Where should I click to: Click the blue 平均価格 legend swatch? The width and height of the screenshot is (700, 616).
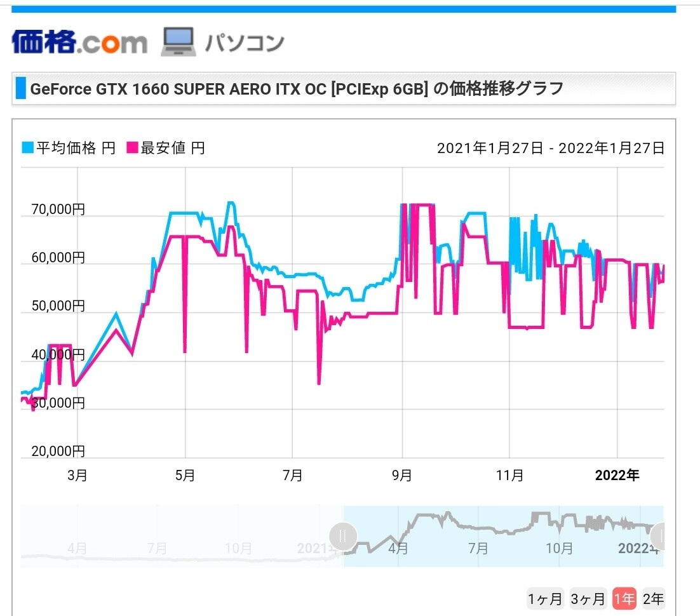[27, 149]
